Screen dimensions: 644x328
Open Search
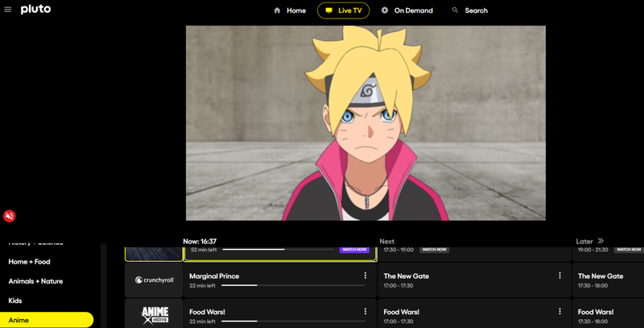(x=470, y=10)
